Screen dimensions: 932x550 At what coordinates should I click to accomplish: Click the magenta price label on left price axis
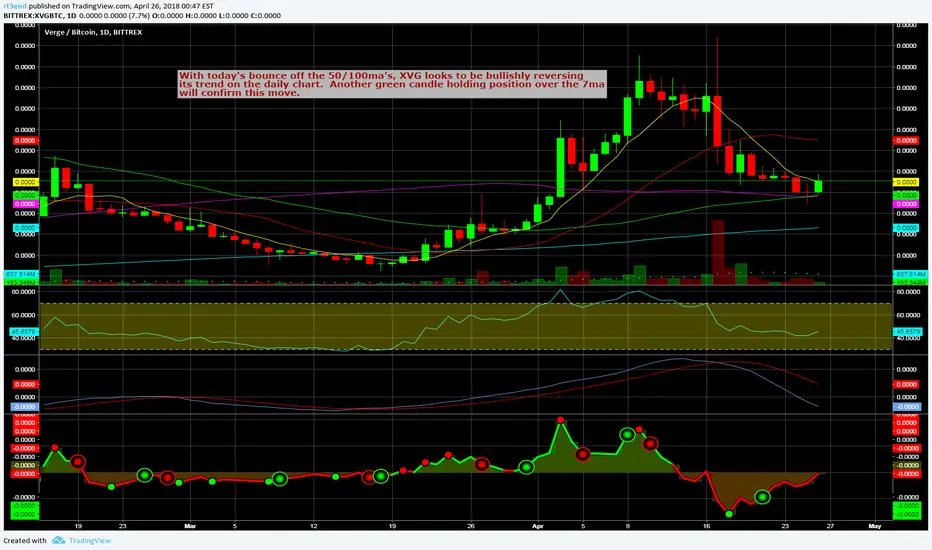26,204
